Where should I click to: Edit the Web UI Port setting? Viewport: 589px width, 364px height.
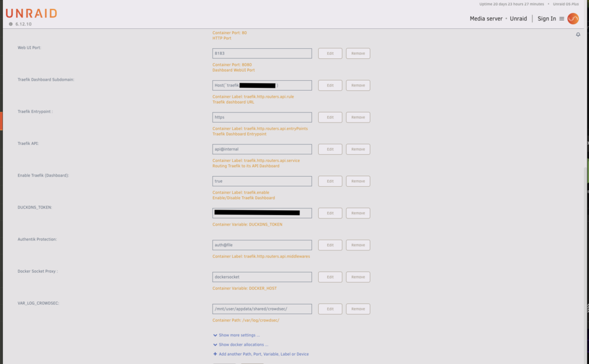[x=330, y=54]
